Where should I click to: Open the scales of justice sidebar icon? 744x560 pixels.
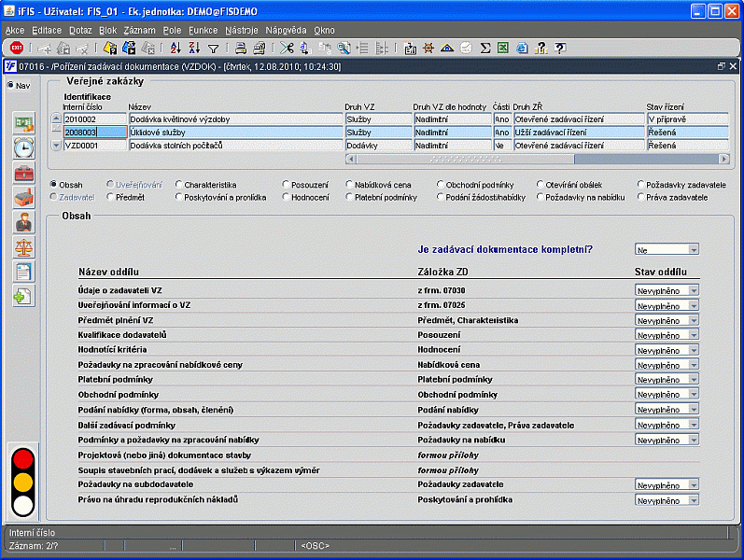click(x=23, y=246)
